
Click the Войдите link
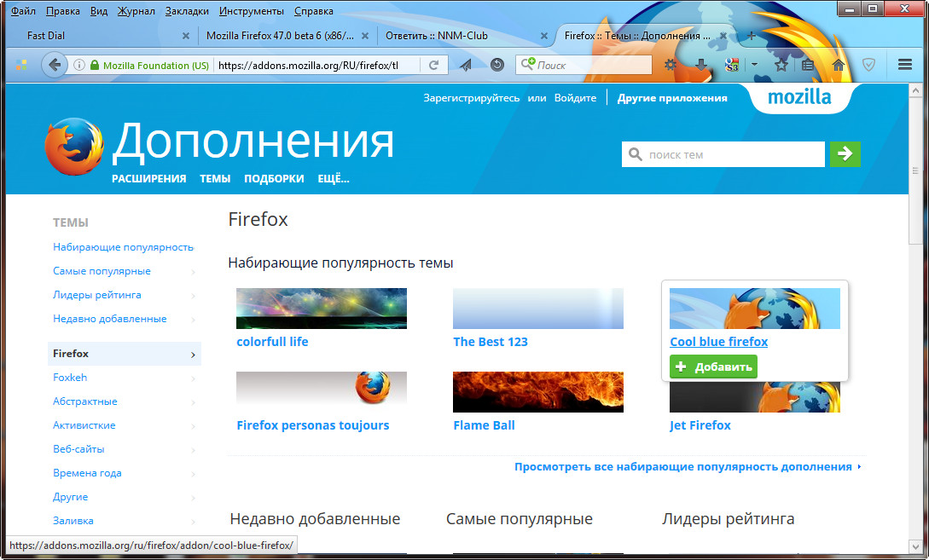pos(575,98)
